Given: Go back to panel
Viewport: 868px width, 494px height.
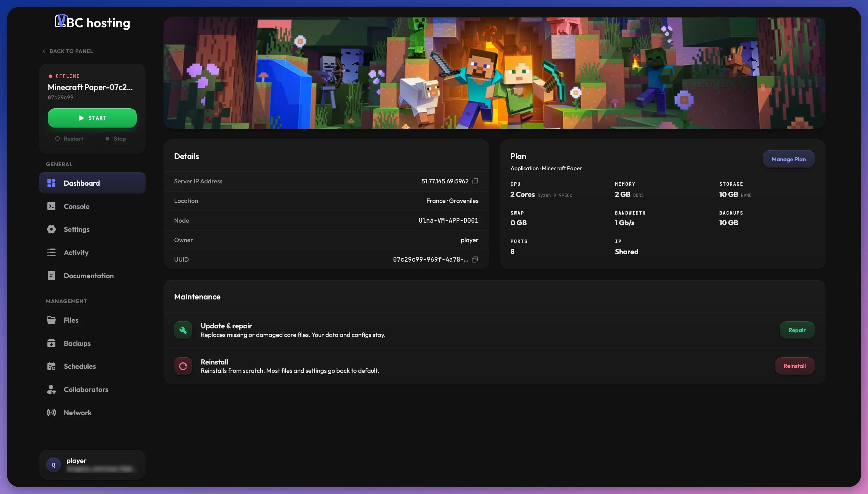Looking at the screenshot, I should [x=68, y=51].
